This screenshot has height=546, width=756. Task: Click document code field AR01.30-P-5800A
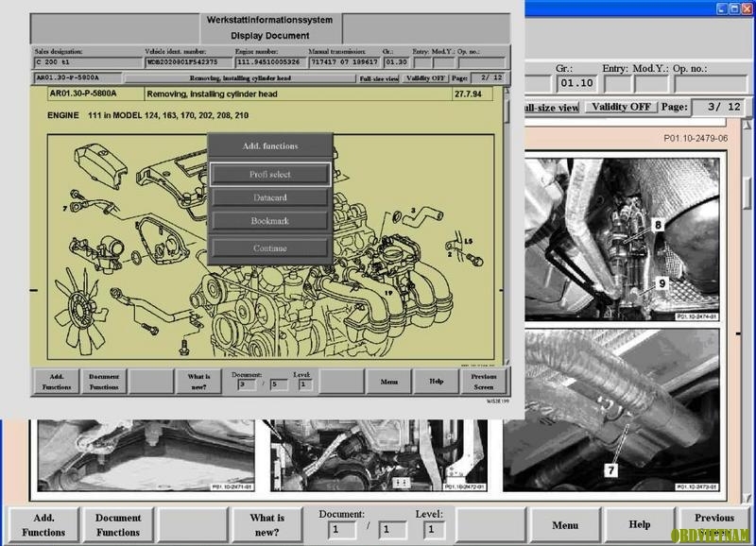[77, 77]
